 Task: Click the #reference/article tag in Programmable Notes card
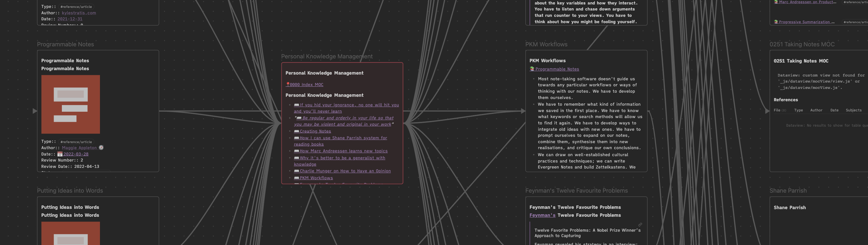coord(76,142)
